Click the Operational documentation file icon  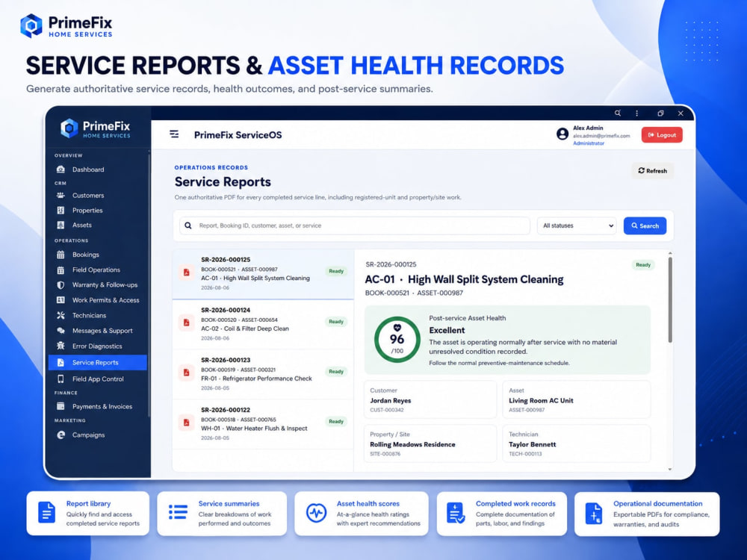click(594, 514)
